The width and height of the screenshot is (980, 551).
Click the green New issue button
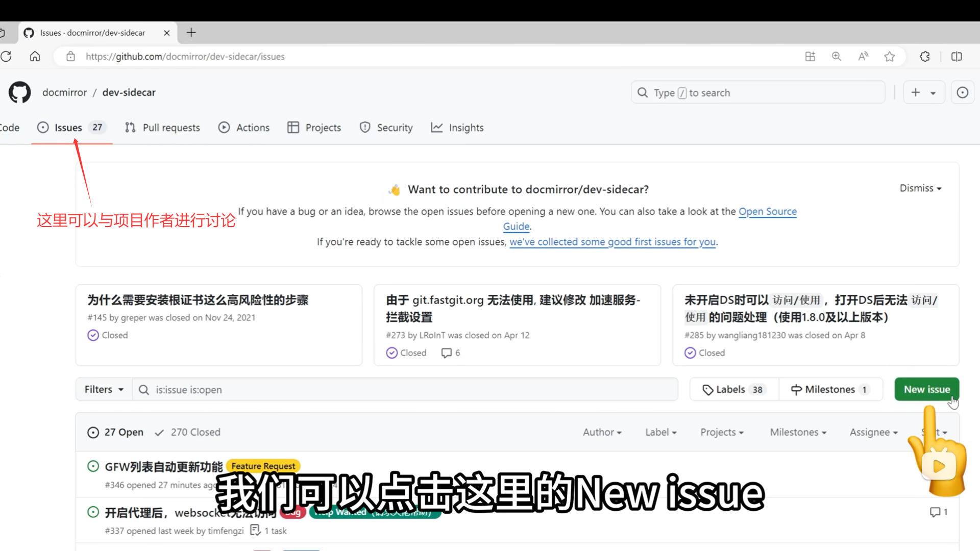pyautogui.click(x=926, y=389)
